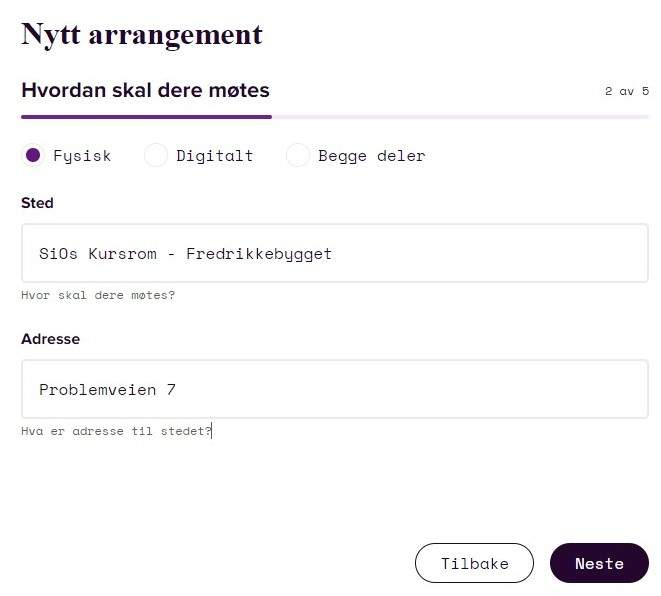Viewport: 661px width, 596px height.
Task: Click the filled purple progress bar segment
Action: tap(146, 117)
